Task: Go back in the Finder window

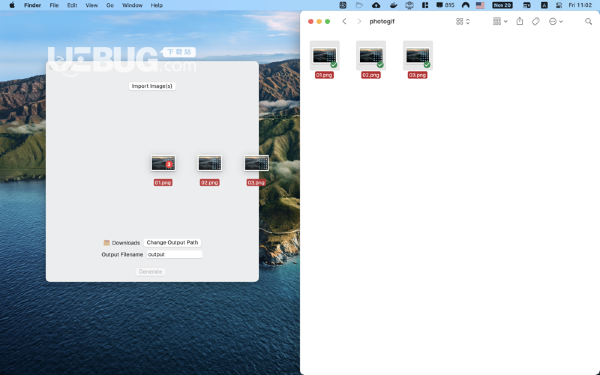Action: click(x=344, y=21)
